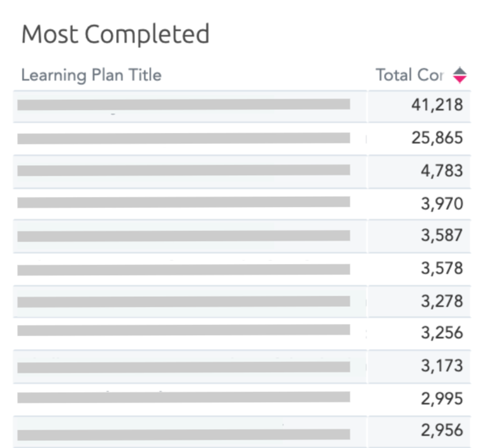490x448 pixels.
Task: Open the learning plan title with 25,865 completions
Action: coord(183,139)
